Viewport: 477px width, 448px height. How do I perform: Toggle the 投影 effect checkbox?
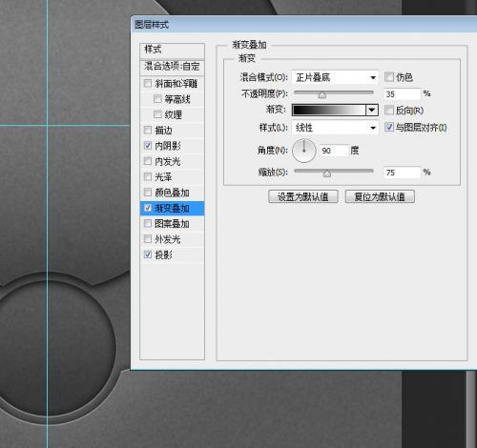point(148,255)
